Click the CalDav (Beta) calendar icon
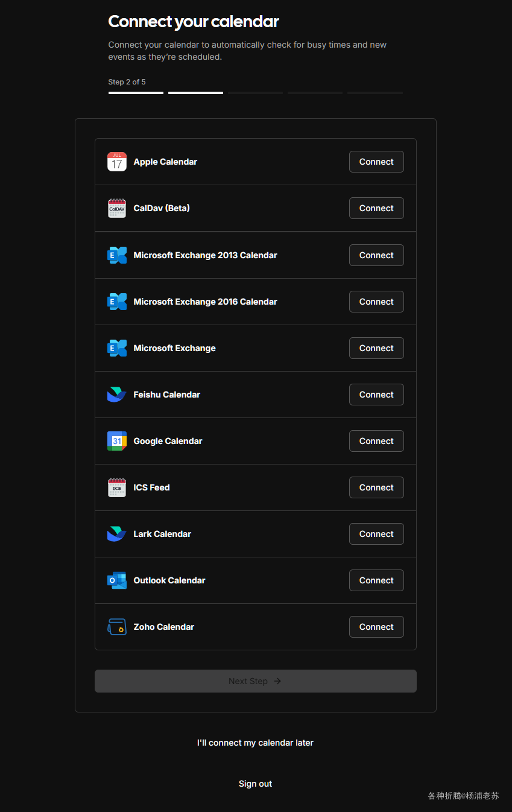This screenshot has width=512, height=812. (x=117, y=208)
